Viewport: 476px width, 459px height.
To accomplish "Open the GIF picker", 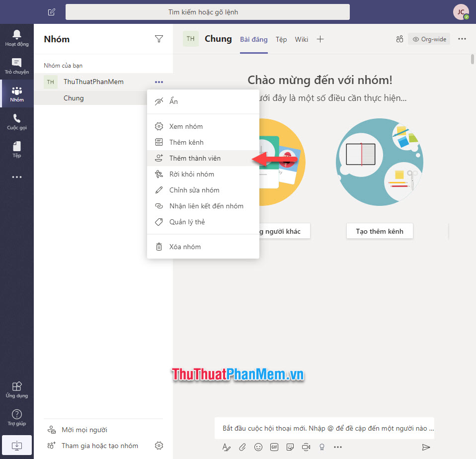I will click(x=274, y=447).
